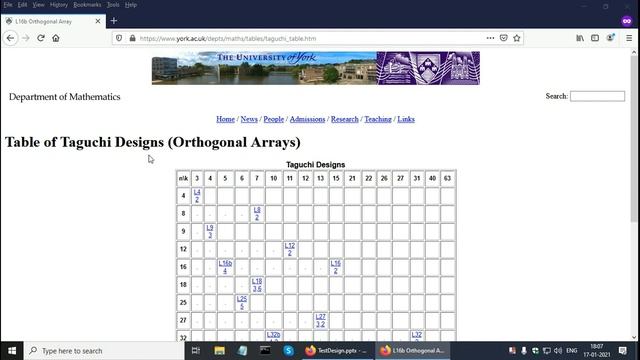
Task: Open the File menu
Action: tap(8, 5)
